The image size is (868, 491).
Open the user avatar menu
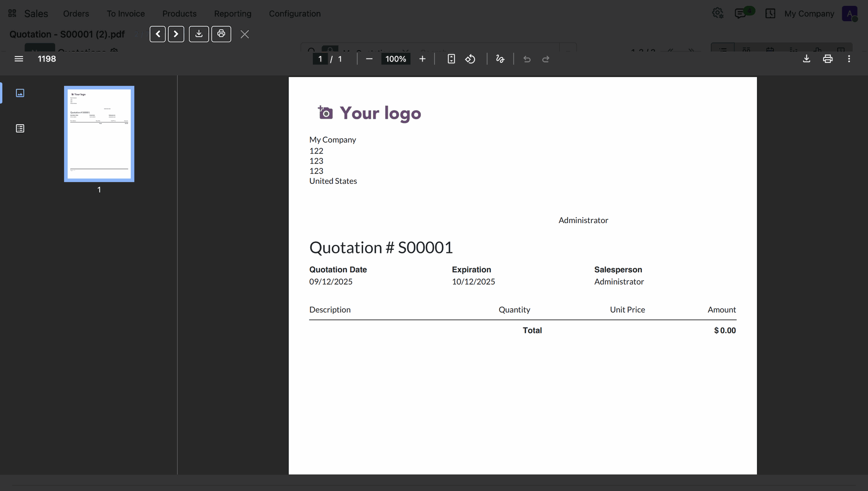849,14
